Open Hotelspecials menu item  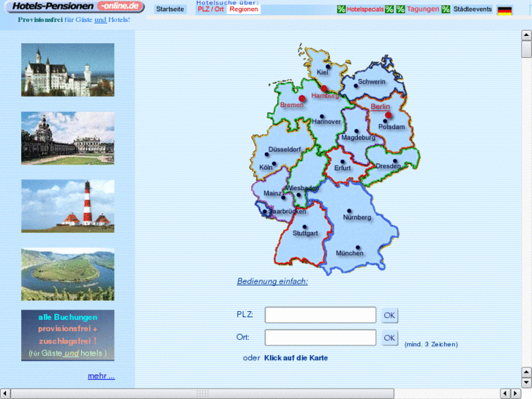[x=365, y=10]
